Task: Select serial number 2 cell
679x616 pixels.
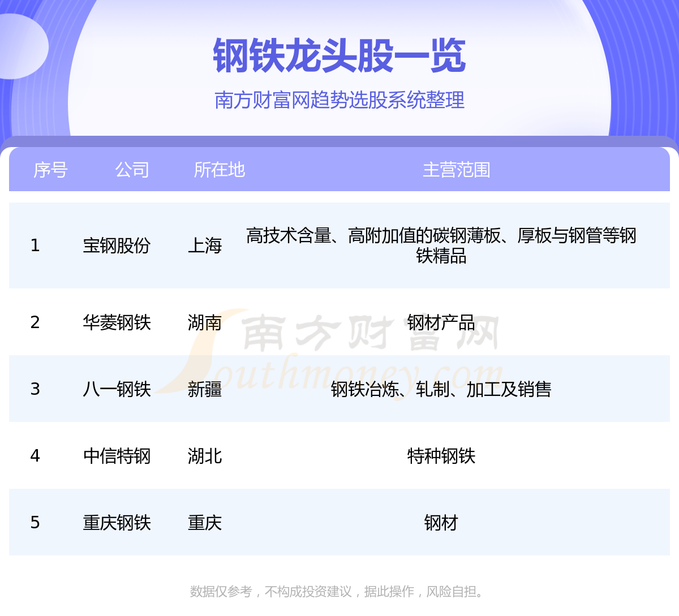Action: 35,322
